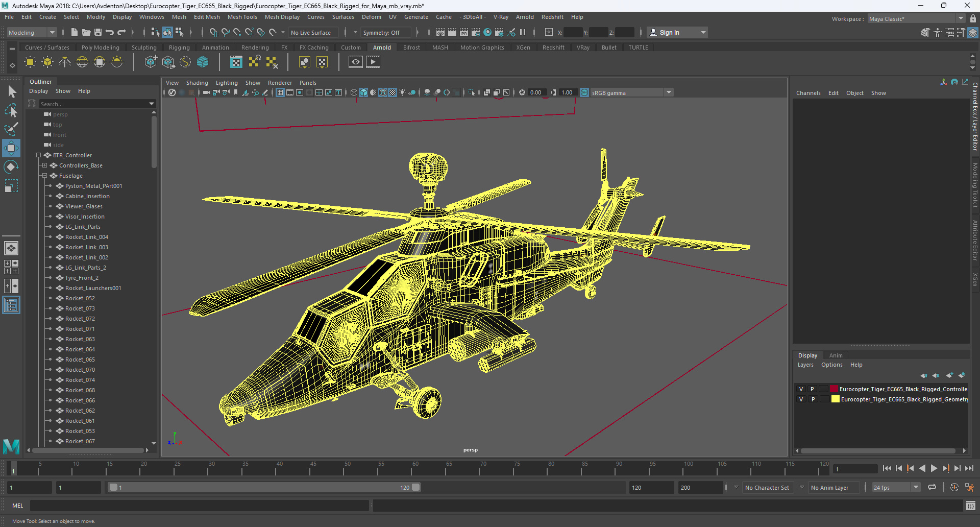Create an Arnold skydome light from the shelf

[x=82, y=62]
